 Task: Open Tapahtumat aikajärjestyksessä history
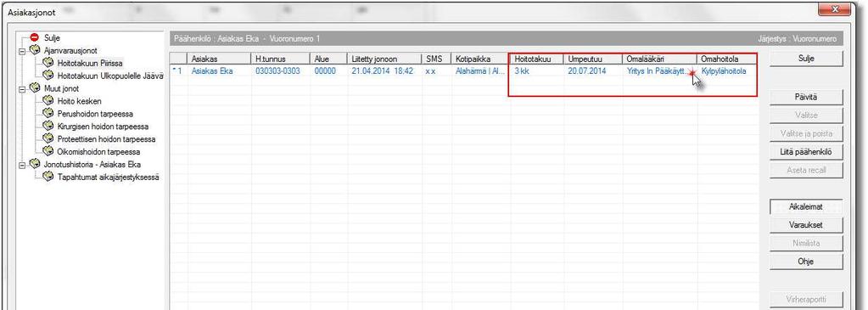(109, 178)
